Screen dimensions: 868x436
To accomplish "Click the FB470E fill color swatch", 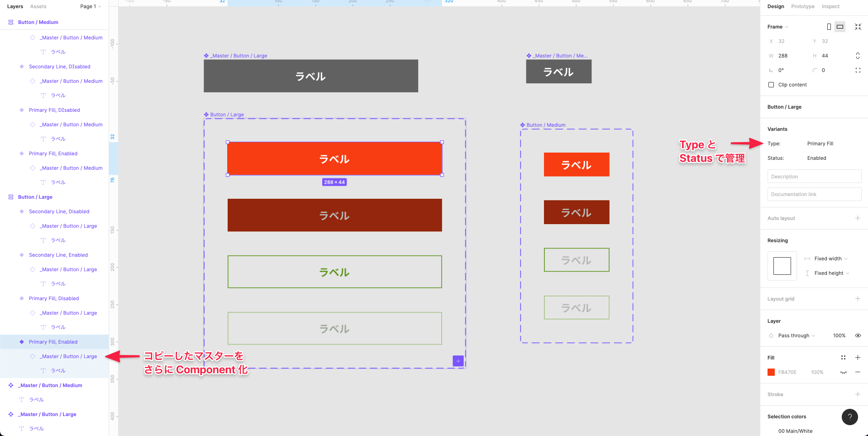I will [771, 372].
